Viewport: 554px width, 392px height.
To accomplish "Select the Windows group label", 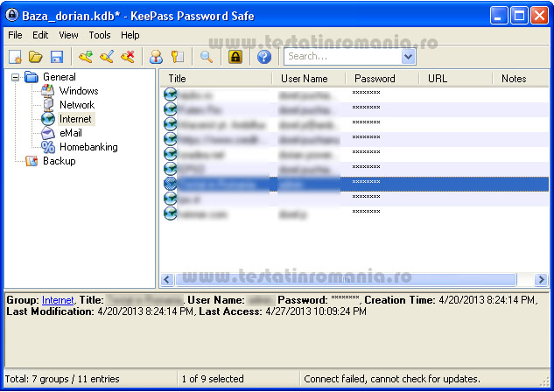I will pos(79,91).
